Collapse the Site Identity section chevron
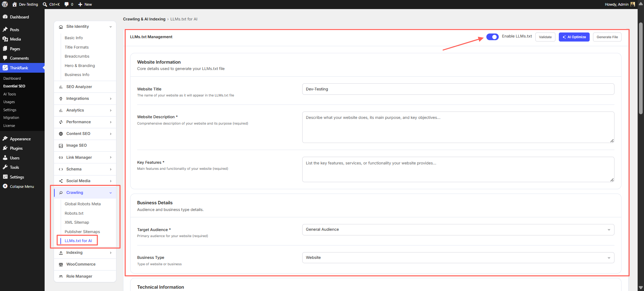Image resolution: width=644 pixels, height=291 pixels. click(111, 27)
